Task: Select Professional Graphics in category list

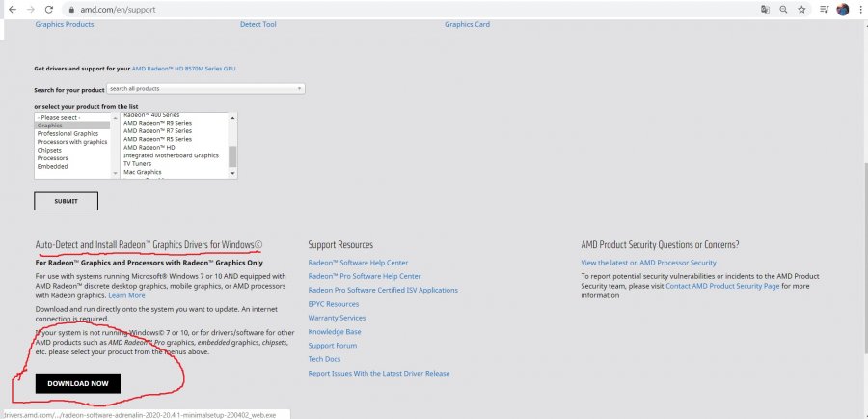Action: pos(72,133)
